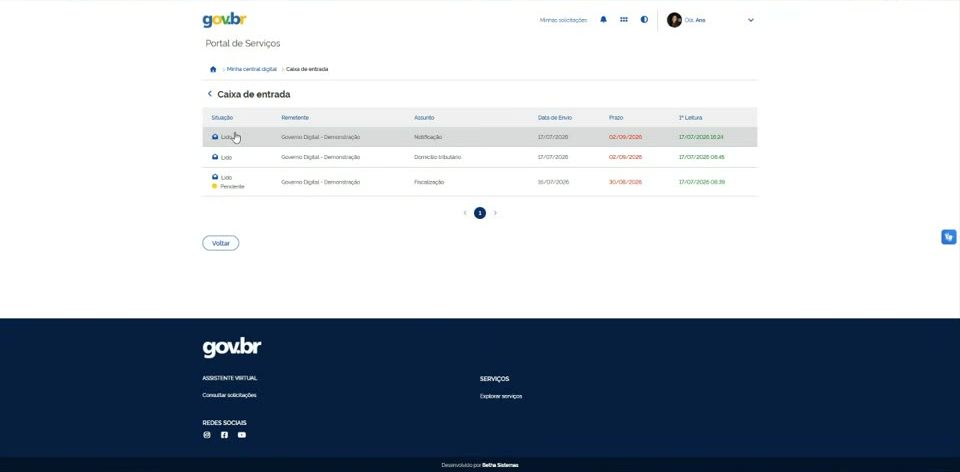Click the Pendente status label
Image resolution: width=960 pixels, height=472 pixels.
tap(232, 187)
